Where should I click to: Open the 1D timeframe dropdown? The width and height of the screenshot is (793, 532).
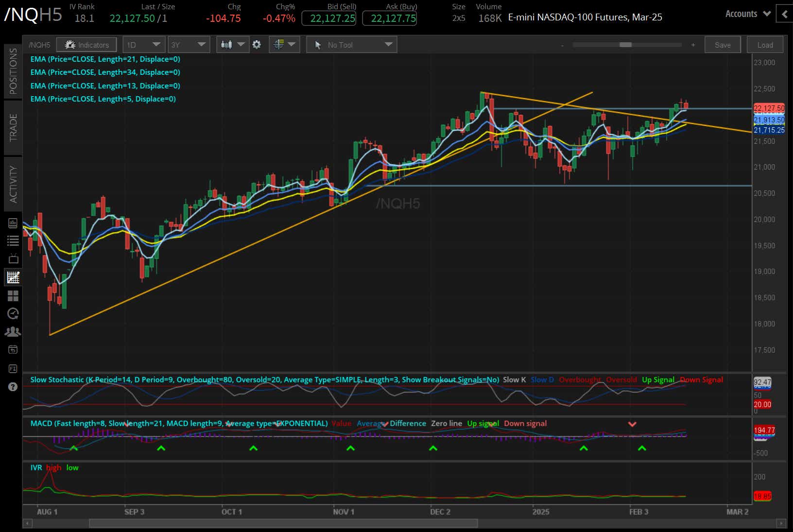tap(144, 44)
